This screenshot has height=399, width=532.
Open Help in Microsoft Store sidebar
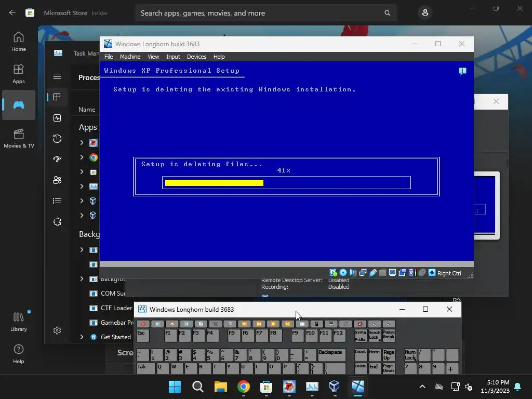click(19, 354)
